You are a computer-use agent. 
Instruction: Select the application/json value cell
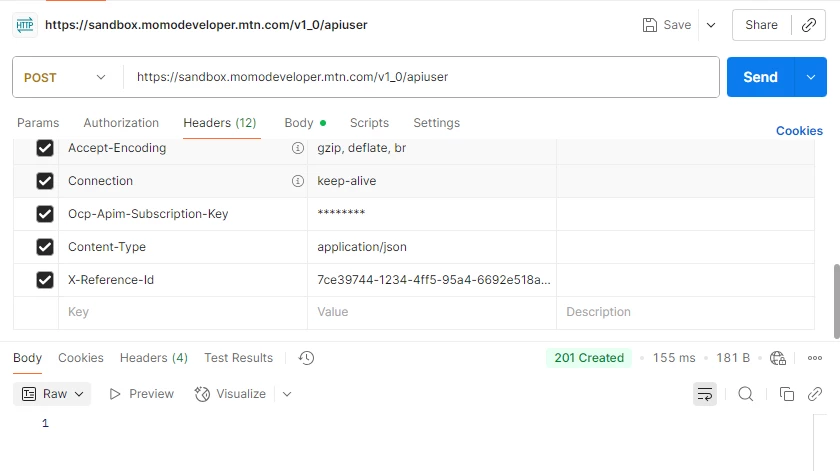[x=432, y=247]
